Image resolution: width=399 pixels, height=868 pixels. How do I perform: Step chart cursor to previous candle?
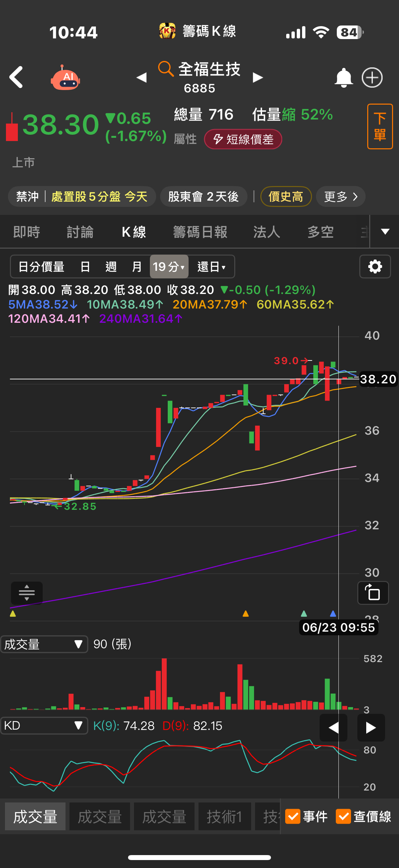point(333,728)
